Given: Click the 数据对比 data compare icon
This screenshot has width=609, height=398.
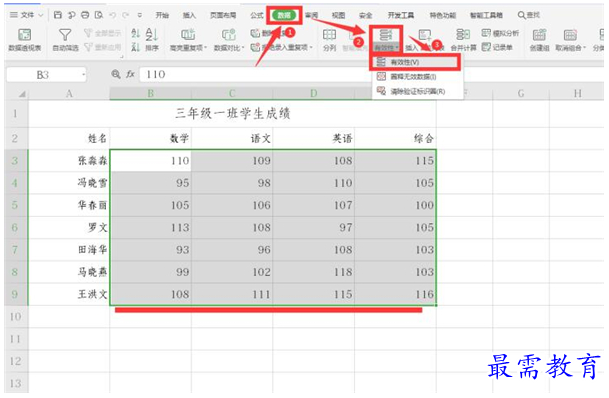Looking at the screenshot, I should 228,35.
